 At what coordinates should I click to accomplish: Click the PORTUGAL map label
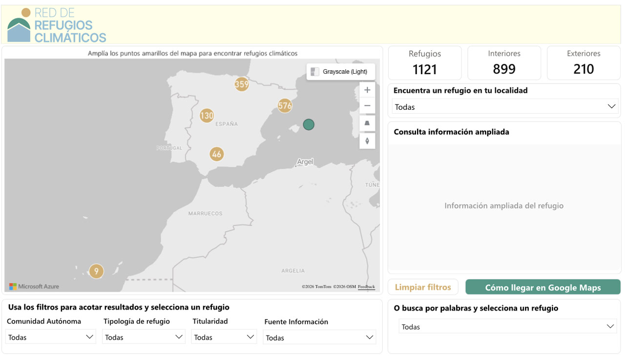(169, 148)
